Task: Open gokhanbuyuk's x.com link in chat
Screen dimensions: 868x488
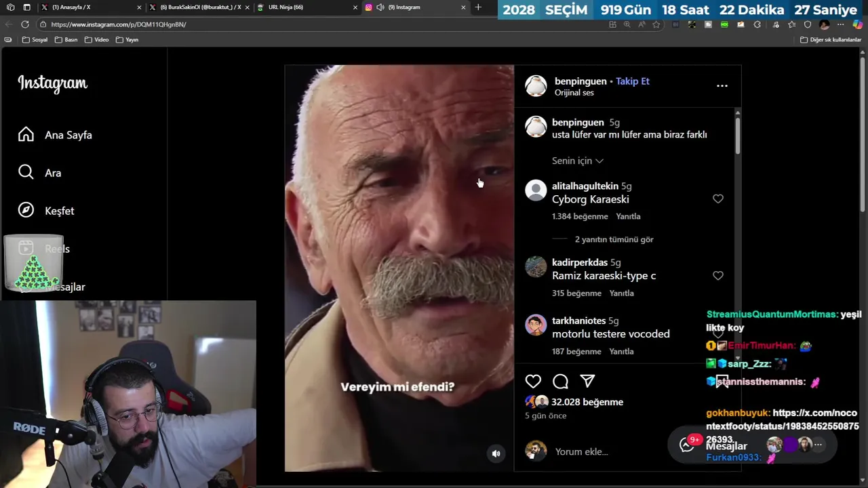Action: [783, 426]
